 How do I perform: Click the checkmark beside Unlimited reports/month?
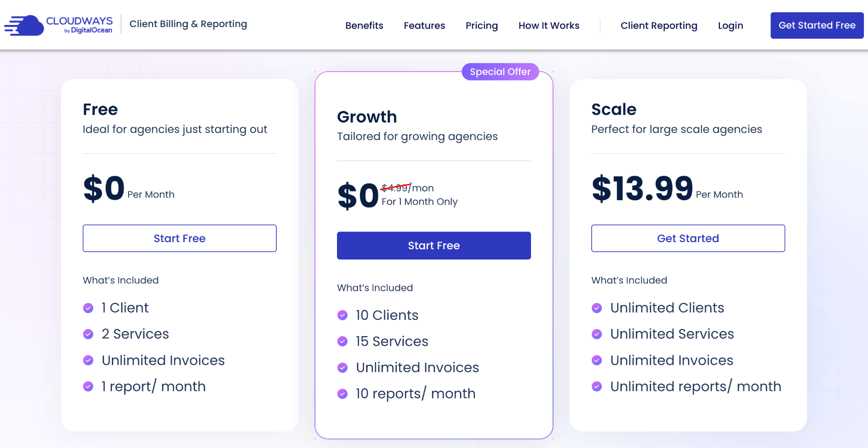click(x=597, y=386)
